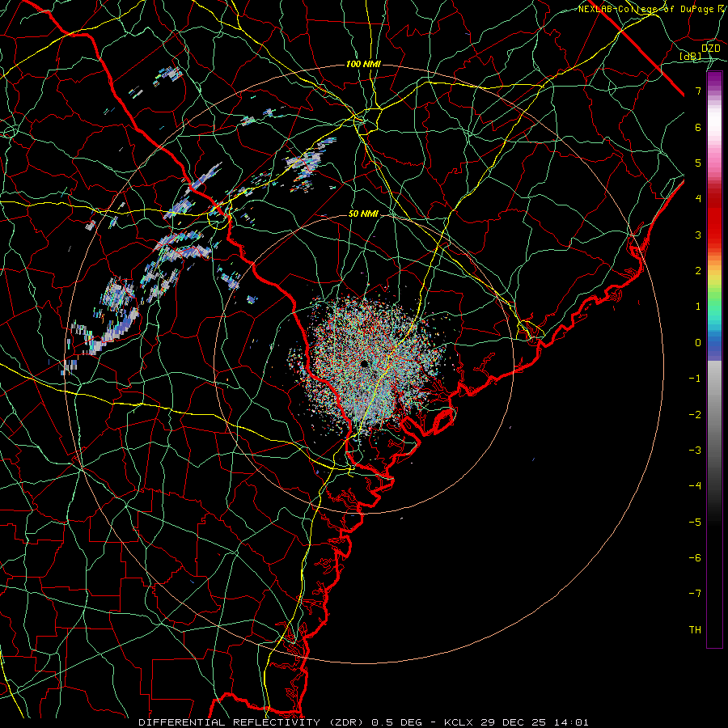Click the -4 value on the dB scale
The height and width of the screenshot is (728, 728).
pos(695,486)
